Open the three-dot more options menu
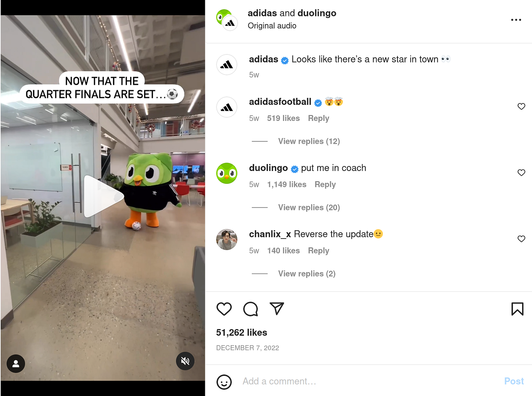The height and width of the screenshot is (396, 532). [516, 20]
